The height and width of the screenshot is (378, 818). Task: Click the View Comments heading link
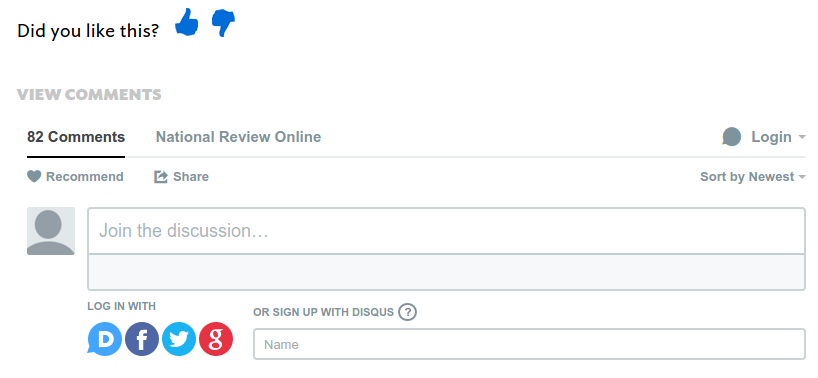coord(89,95)
